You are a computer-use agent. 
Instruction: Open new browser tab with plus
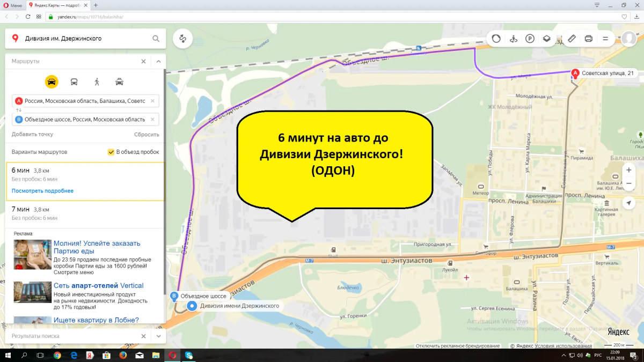96,5
